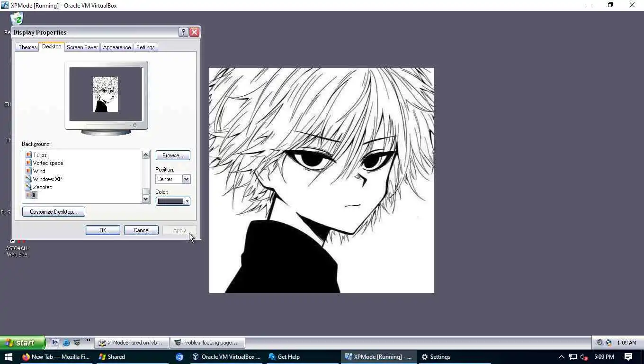The height and width of the screenshot is (364, 644).
Task: Click the monitor wallpaper preview
Action: pyautogui.click(x=106, y=94)
